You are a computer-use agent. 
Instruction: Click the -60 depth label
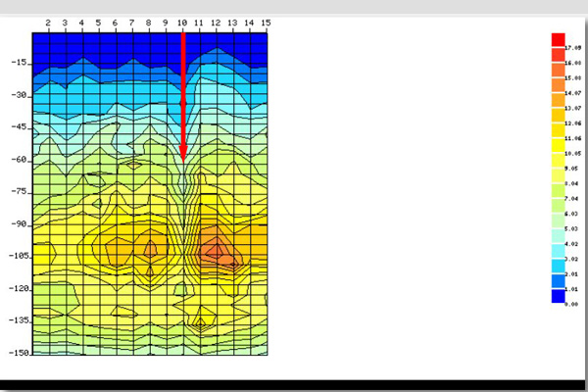pos(18,159)
